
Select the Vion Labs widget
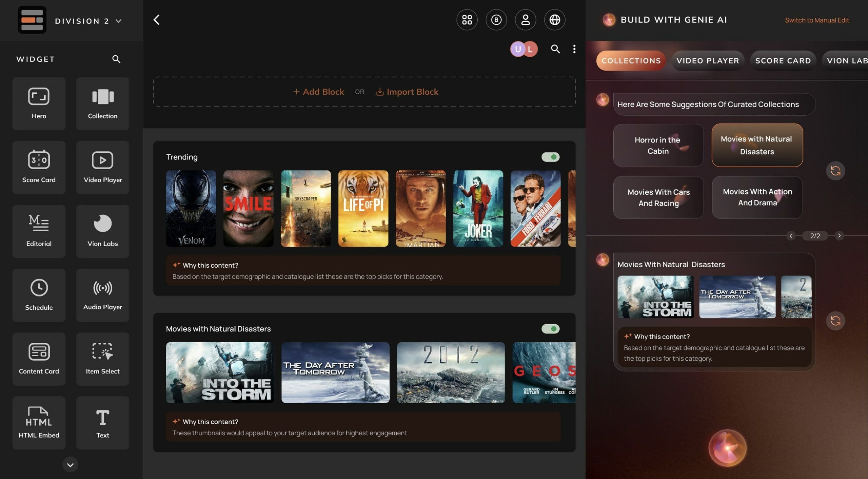[x=102, y=231]
